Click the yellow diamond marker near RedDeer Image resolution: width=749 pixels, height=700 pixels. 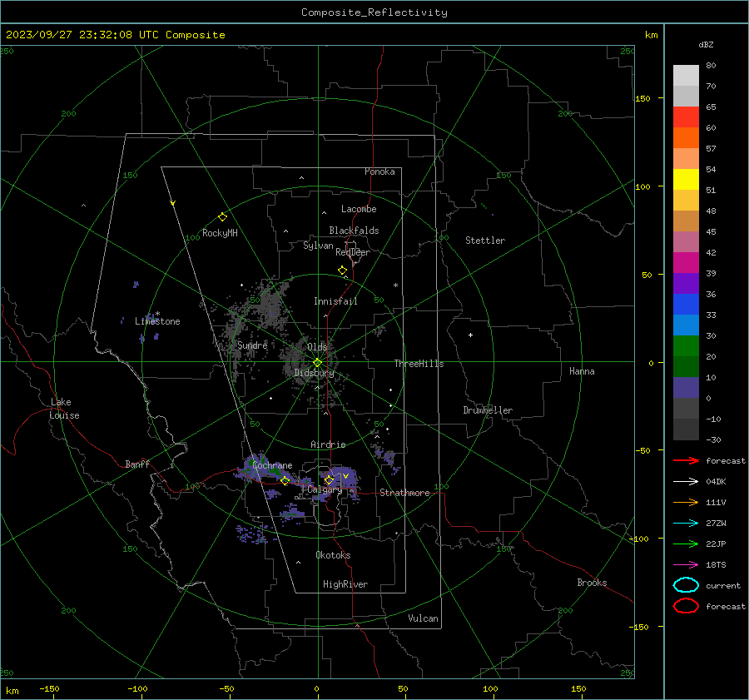pyautogui.click(x=342, y=271)
